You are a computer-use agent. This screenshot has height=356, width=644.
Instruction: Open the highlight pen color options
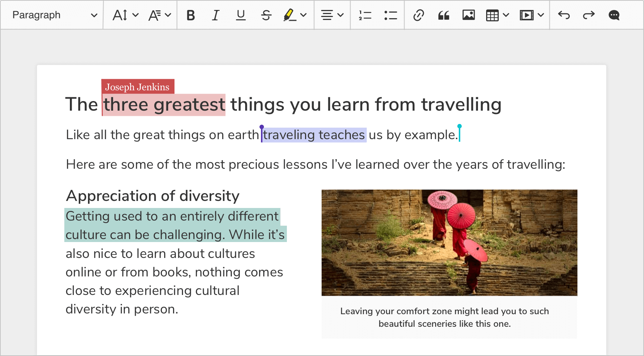click(304, 15)
